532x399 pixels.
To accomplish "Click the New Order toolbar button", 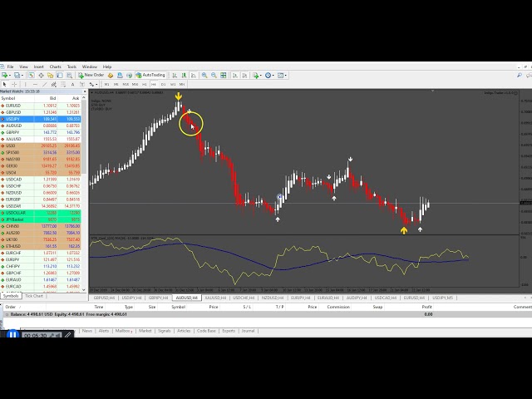I will (91, 75).
